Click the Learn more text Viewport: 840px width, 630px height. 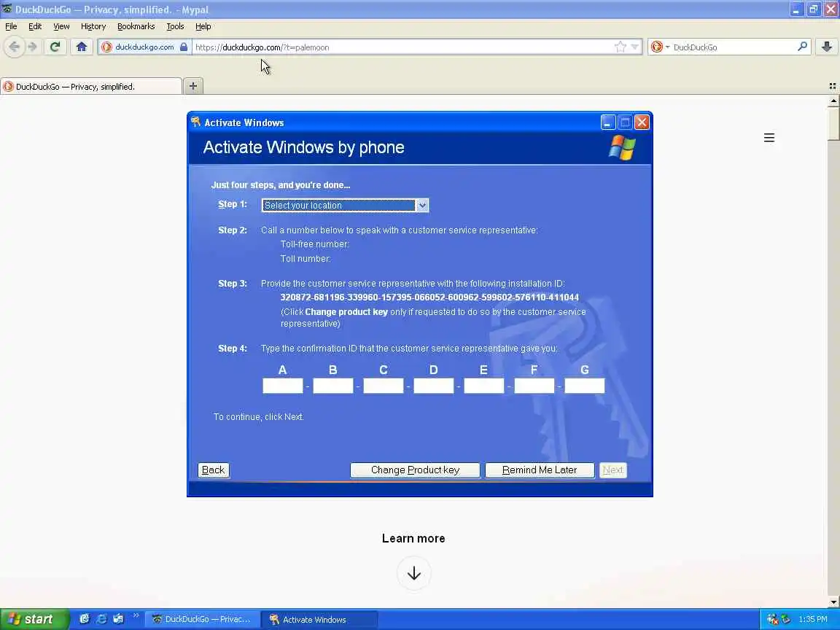pos(413,538)
